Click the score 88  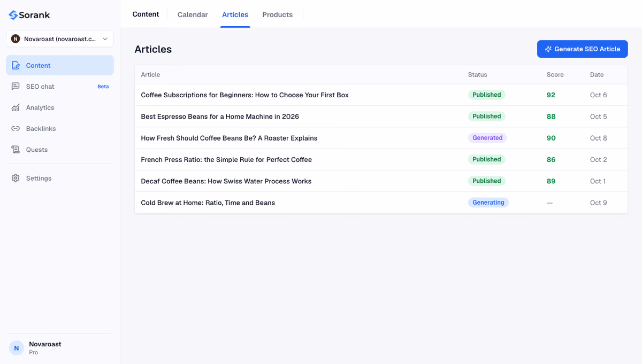coord(551,117)
